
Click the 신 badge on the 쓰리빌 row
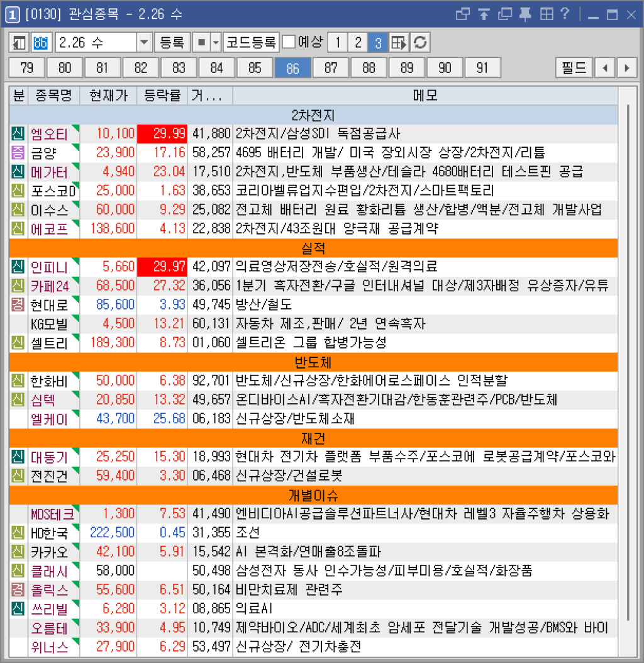[18, 608]
